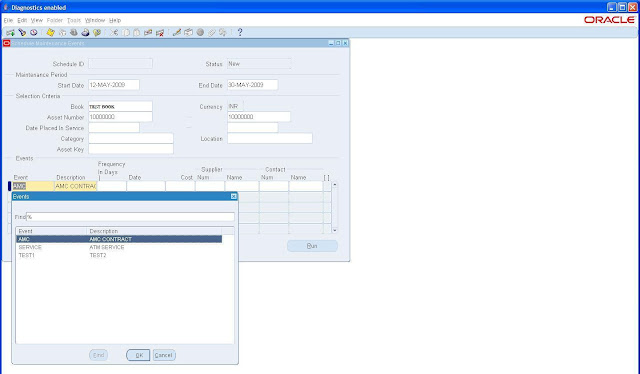This screenshot has height=374, width=640.
Task: Click the Event cell containing AMC
Action: tap(33, 186)
